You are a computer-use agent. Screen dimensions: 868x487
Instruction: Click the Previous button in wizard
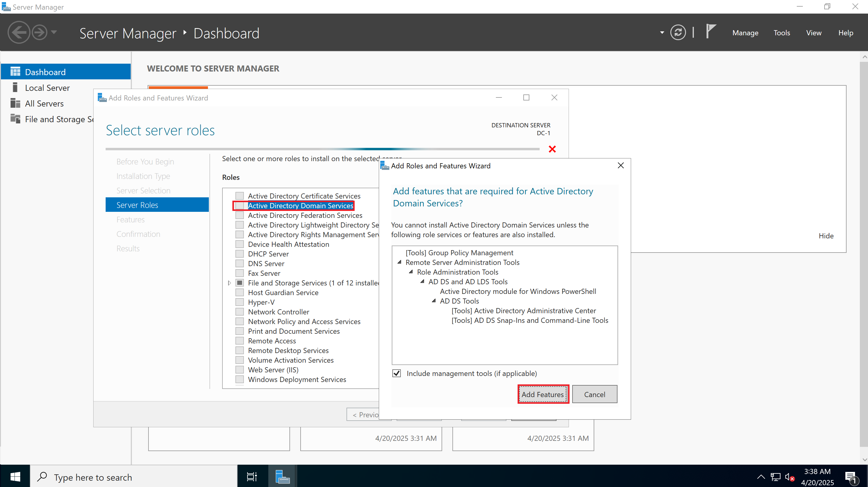[363, 415]
